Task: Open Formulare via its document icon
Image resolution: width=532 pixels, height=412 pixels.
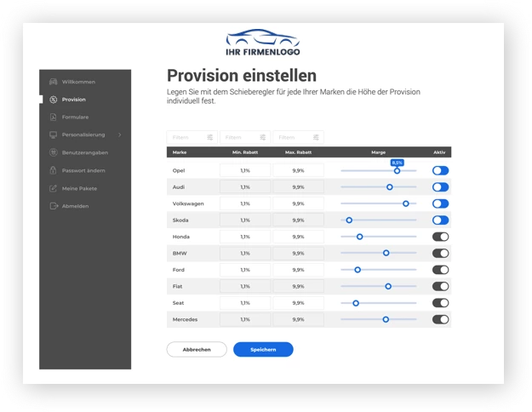Action: [x=54, y=117]
